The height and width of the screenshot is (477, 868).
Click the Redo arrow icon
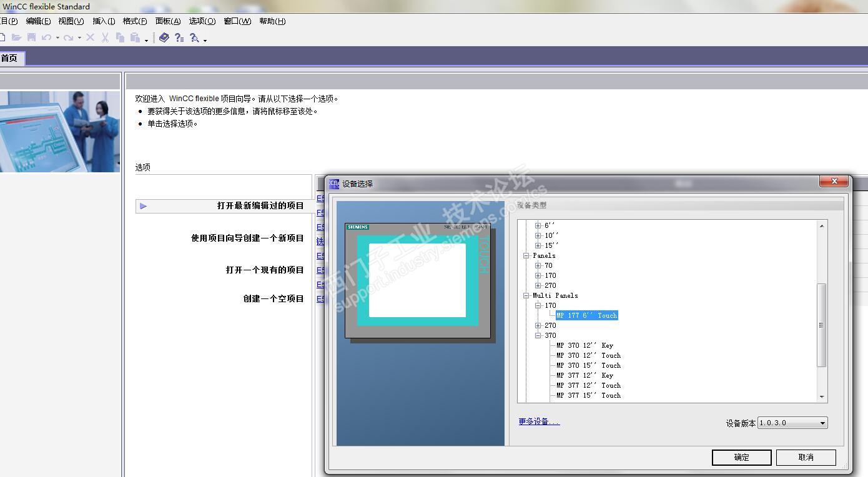pyautogui.click(x=68, y=37)
